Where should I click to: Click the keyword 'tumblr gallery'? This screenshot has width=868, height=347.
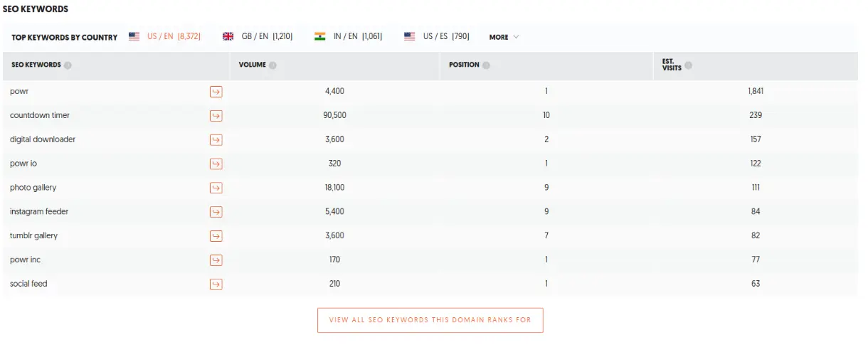pos(34,235)
